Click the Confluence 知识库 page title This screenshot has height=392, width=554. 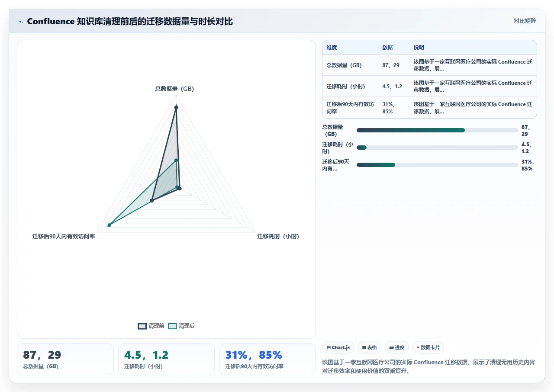(x=130, y=22)
